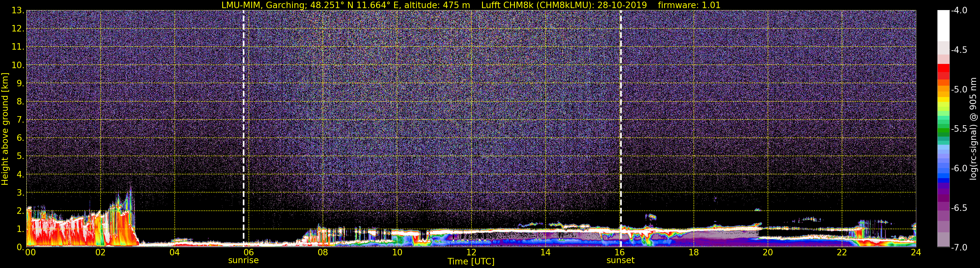Image resolution: width=980 pixels, height=268 pixels.
Task: Pick the white segment of the colorbar
Action: click(x=943, y=26)
